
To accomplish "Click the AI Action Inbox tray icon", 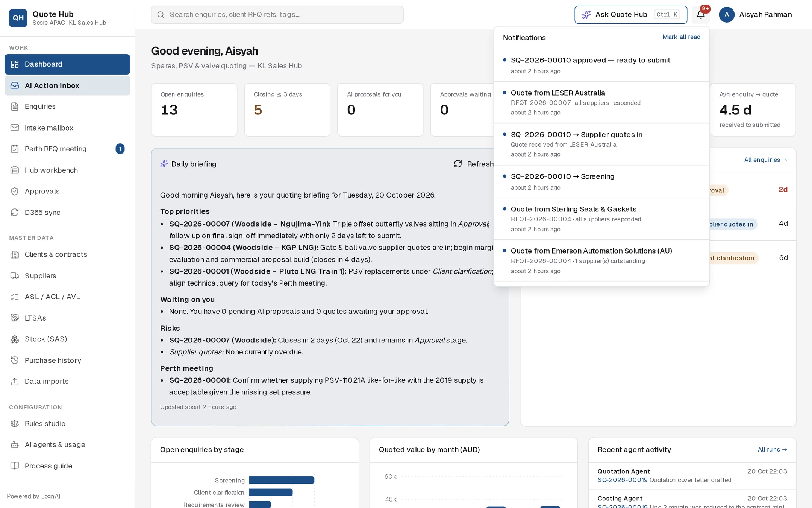I will coord(15,85).
